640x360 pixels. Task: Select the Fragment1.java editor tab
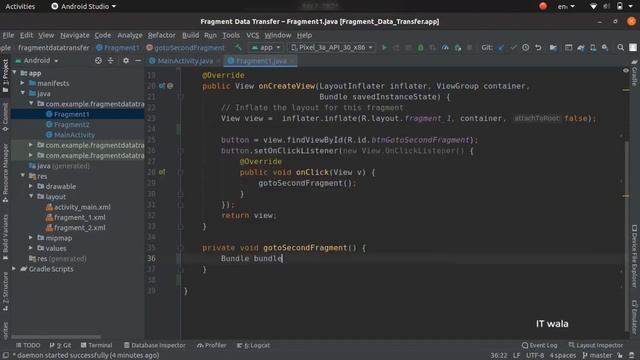(x=260, y=61)
